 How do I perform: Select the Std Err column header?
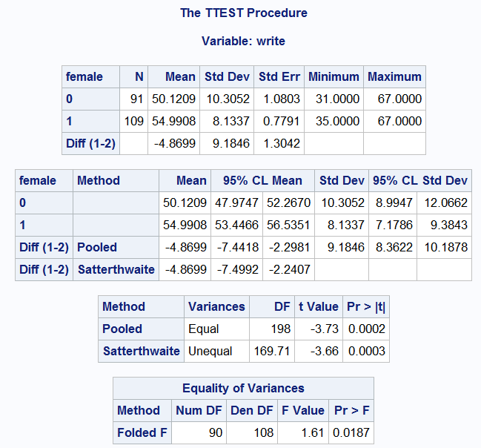click(x=279, y=76)
